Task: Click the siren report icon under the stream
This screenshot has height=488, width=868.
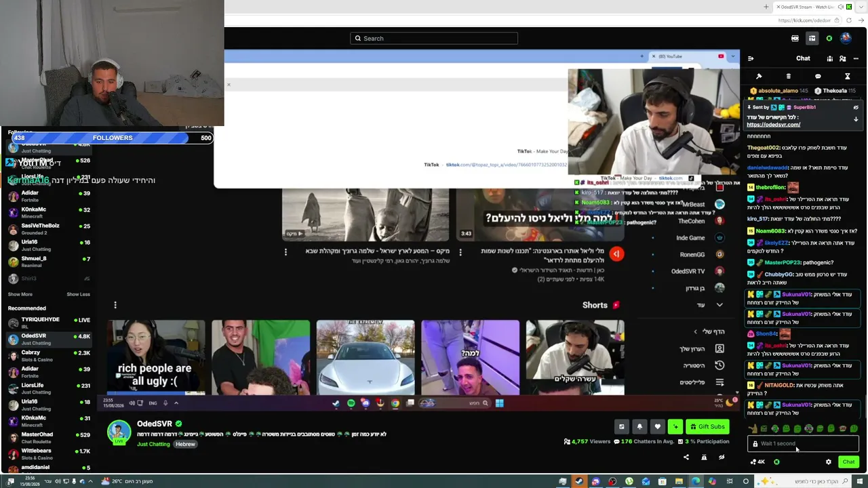Action: coord(704,457)
